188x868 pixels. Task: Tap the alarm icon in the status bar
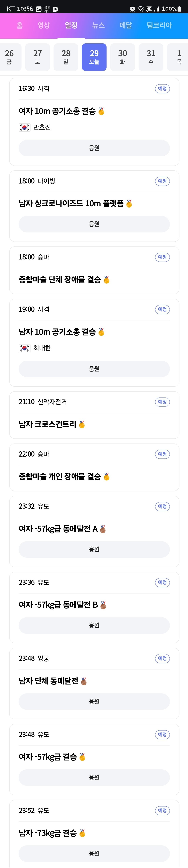point(132,9)
